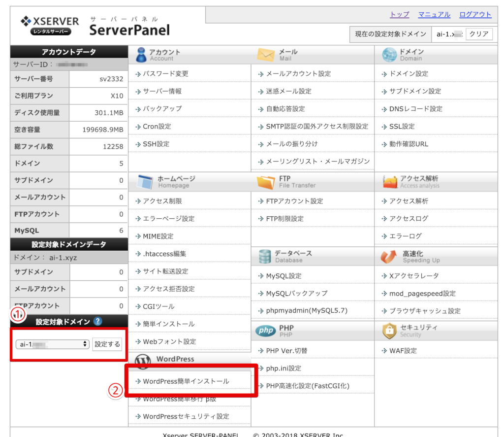Click the WordPress logo icon

click(x=143, y=361)
